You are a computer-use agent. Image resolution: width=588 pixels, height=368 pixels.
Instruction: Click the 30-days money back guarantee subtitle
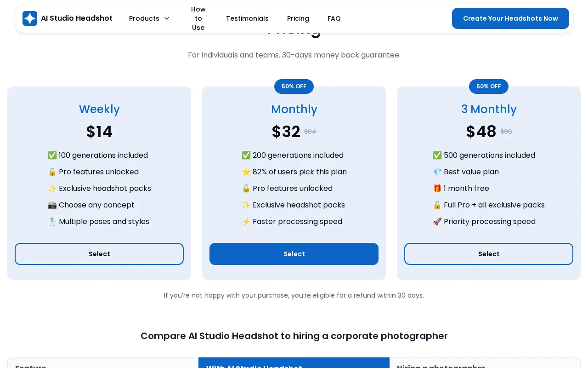(x=294, y=55)
